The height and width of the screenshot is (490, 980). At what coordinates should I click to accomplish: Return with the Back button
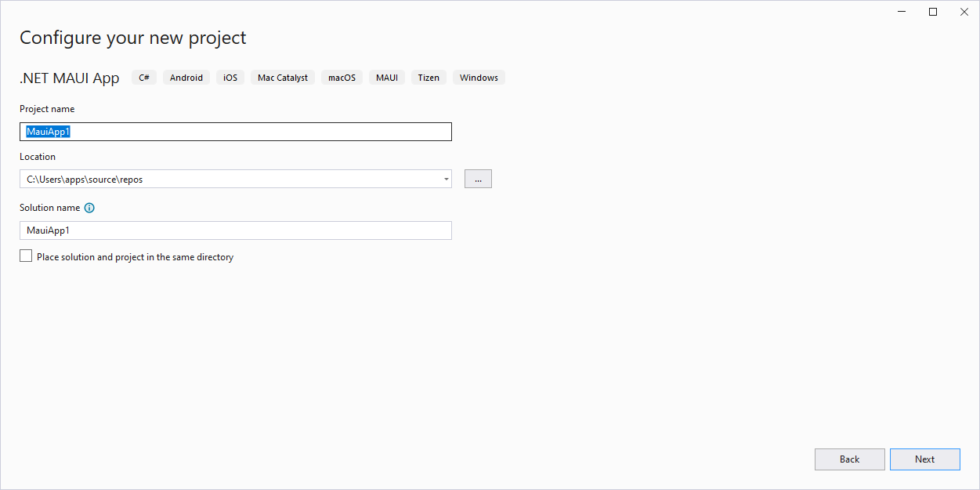tap(849, 459)
